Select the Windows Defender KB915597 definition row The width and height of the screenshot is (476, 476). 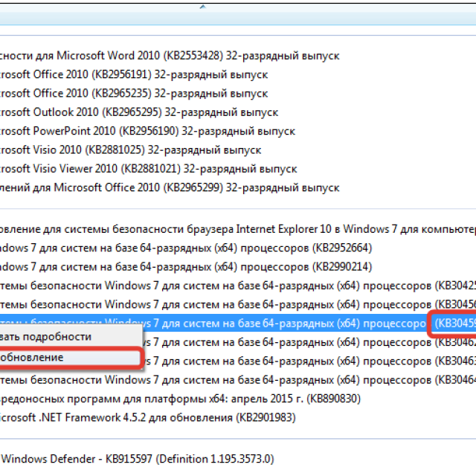click(x=137, y=459)
